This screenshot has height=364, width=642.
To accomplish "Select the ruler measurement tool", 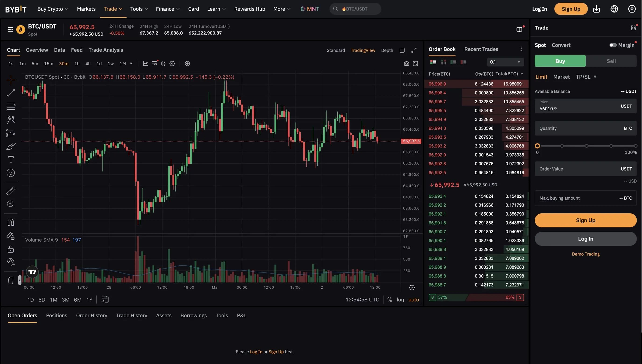I will 11,191.
